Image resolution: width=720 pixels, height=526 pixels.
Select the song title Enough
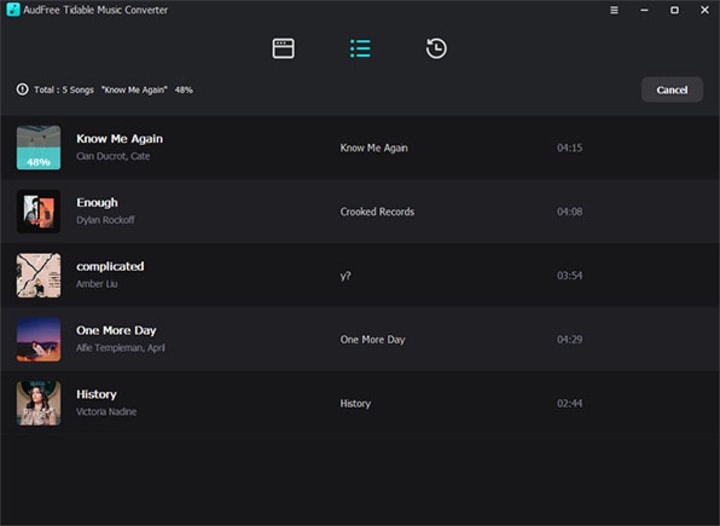click(97, 202)
